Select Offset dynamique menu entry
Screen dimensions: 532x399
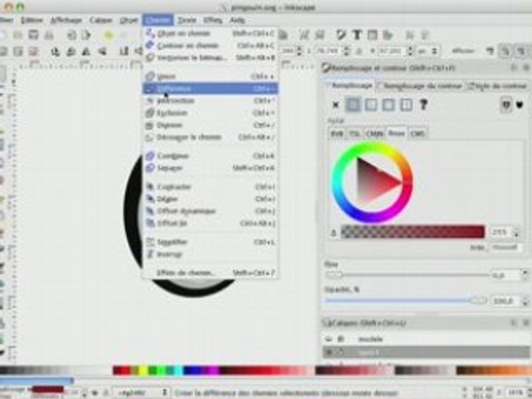click(211, 211)
